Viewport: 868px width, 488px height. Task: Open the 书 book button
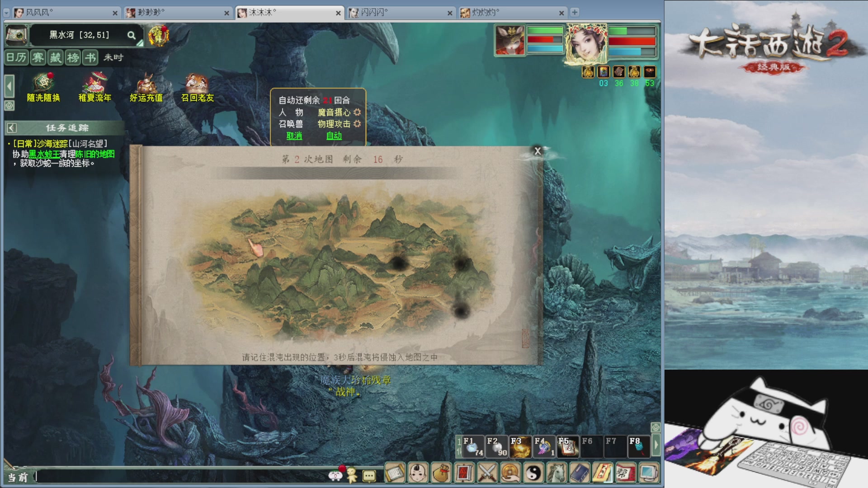[90, 57]
